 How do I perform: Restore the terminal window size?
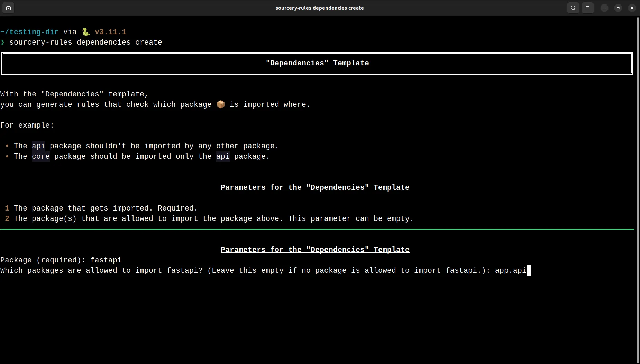pyautogui.click(x=618, y=8)
